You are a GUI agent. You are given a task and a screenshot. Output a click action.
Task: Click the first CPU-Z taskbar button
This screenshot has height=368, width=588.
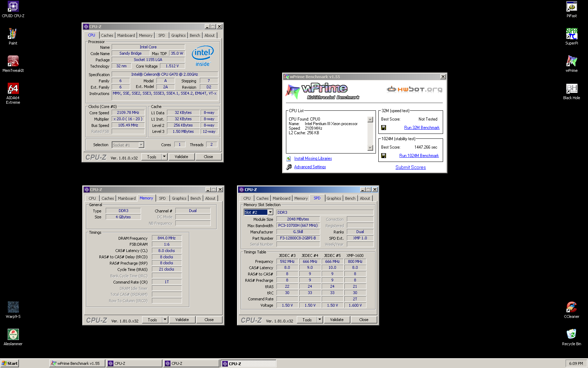click(134, 363)
